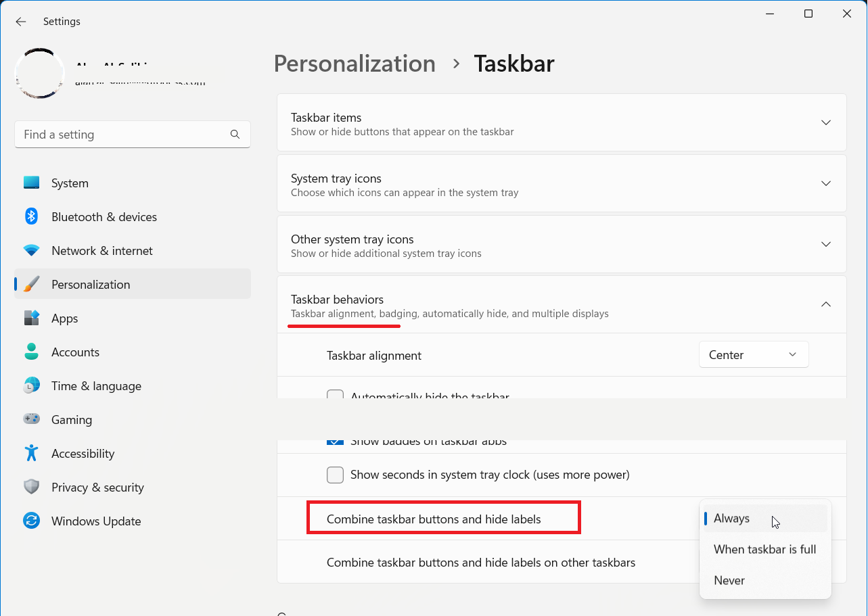Click the Windows Update sync icon
The image size is (868, 616).
click(32, 521)
